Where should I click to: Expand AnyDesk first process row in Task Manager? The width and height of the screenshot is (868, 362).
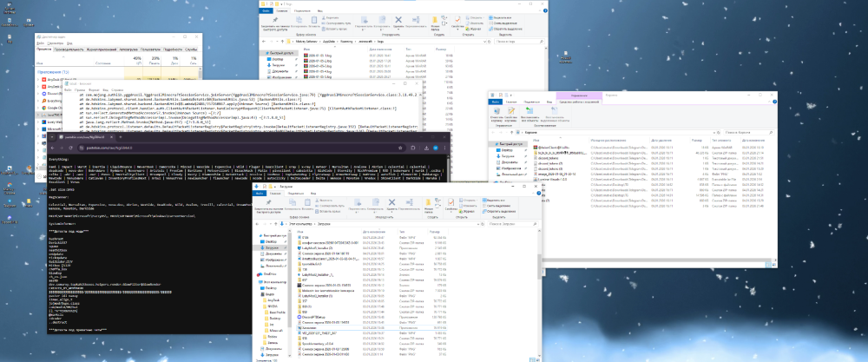[37, 80]
